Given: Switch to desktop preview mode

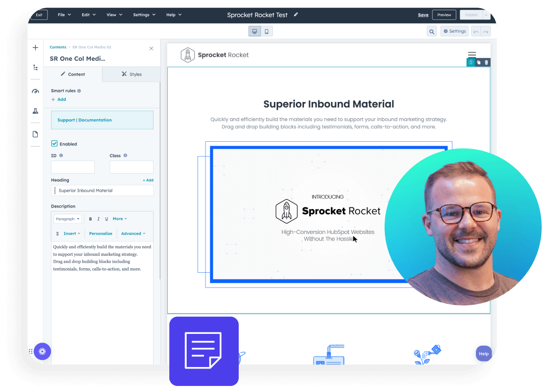Looking at the screenshot, I should click(254, 31).
